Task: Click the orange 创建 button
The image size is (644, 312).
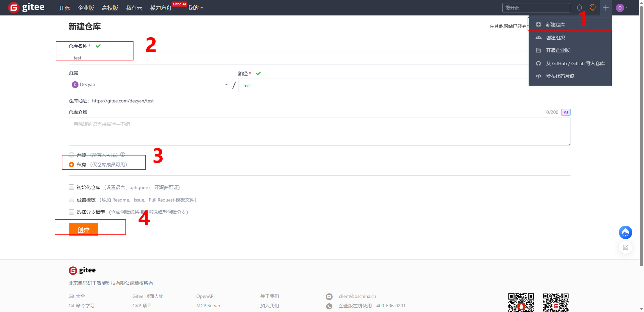Action: [84, 230]
